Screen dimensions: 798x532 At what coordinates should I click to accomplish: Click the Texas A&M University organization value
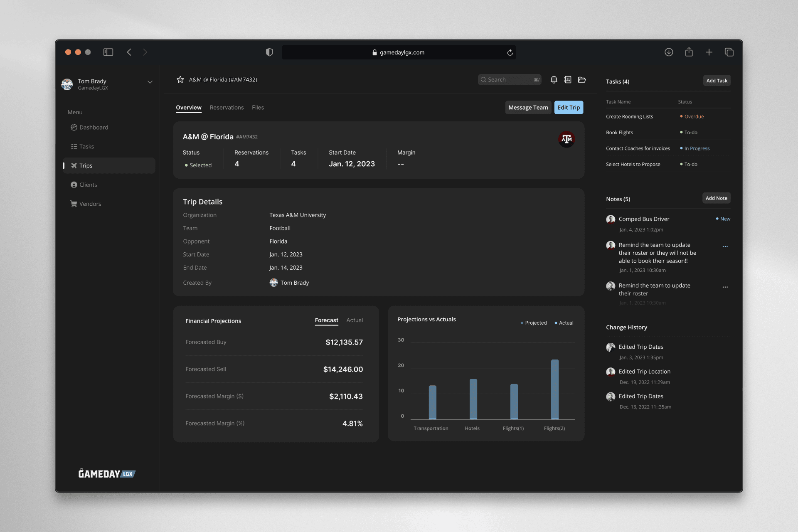(298, 215)
